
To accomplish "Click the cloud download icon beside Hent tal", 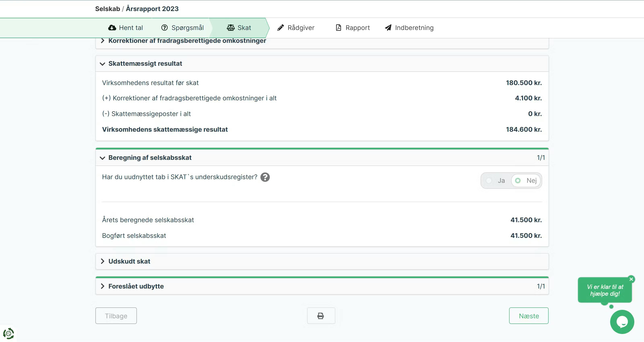I will (x=112, y=28).
